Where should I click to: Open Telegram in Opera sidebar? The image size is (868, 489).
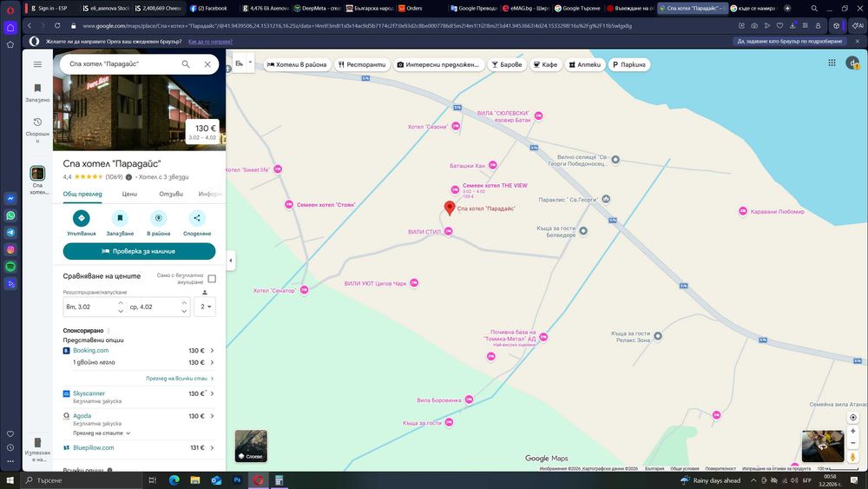(x=10, y=233)
